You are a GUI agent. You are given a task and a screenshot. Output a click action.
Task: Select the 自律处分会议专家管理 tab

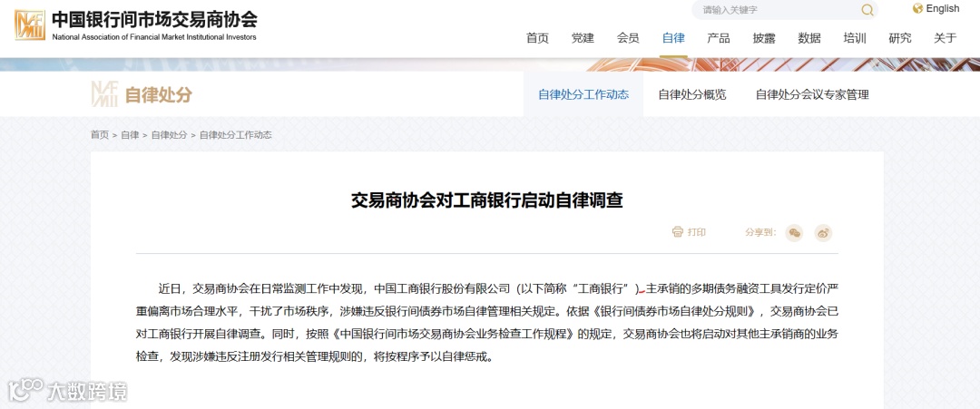[812, 95]
